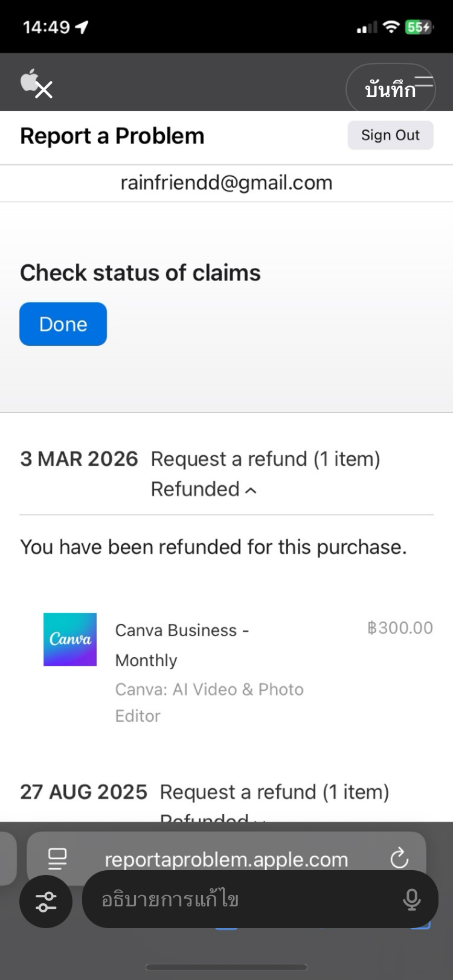Tap the Refunded chevron arrow
Screen dimensions: 453x980
[x=251, y=490]
